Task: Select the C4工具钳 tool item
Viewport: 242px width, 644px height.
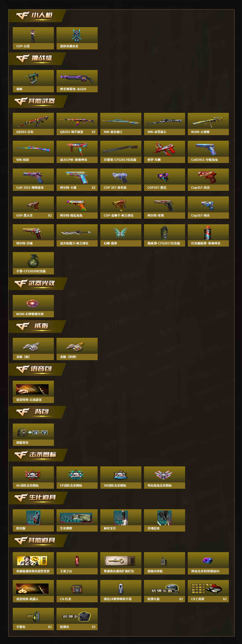Action: [x=208, y=591]
